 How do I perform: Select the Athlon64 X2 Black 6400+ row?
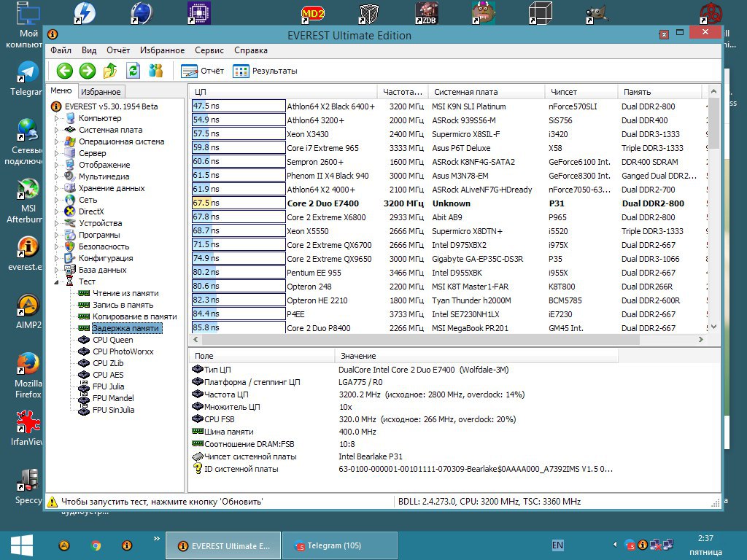[449, 106]
